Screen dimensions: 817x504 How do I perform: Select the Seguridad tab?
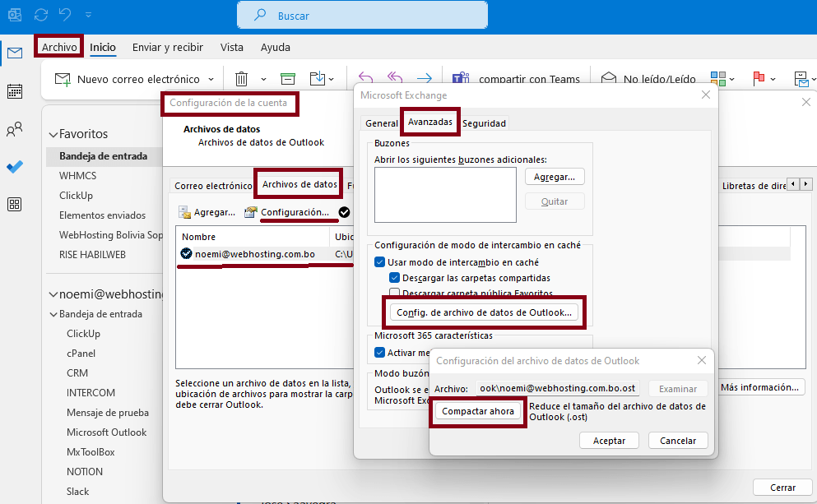(484, 123)
